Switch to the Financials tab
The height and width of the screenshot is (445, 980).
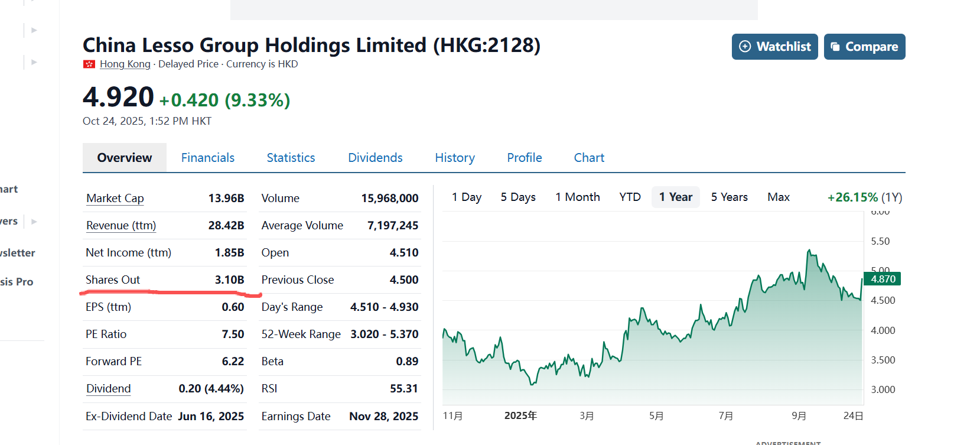coord(207,158)
